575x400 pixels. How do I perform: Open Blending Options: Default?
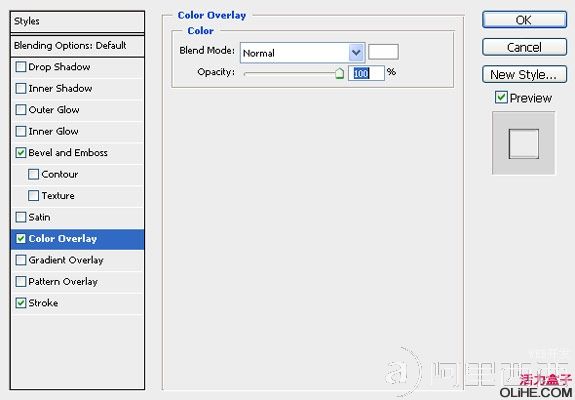[x=77, y=46]
